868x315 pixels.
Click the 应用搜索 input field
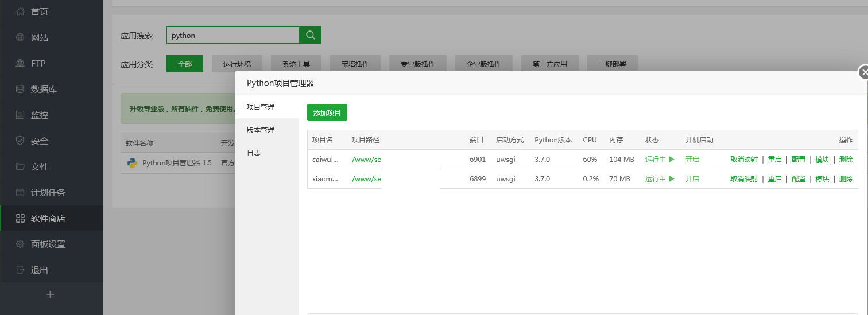[232, 35]
